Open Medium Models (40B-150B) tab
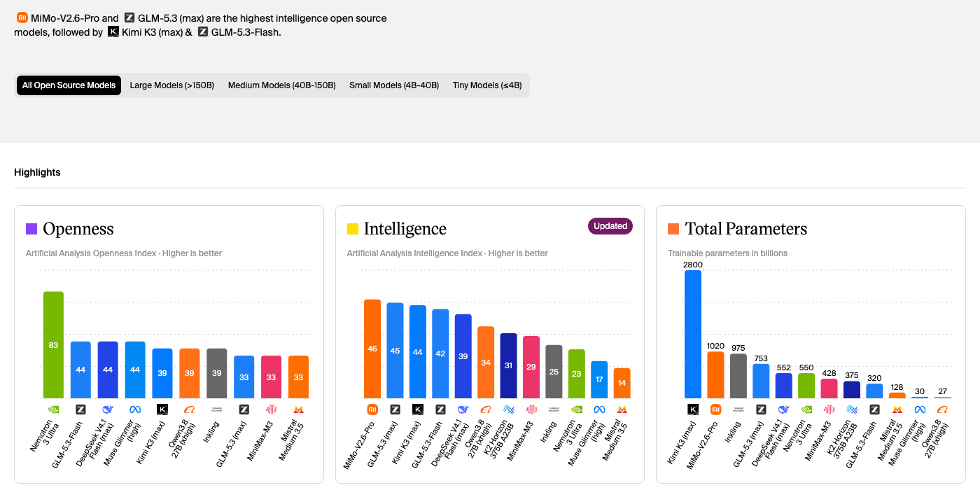This screenshot has height=490, width=980. click(281, 85)
